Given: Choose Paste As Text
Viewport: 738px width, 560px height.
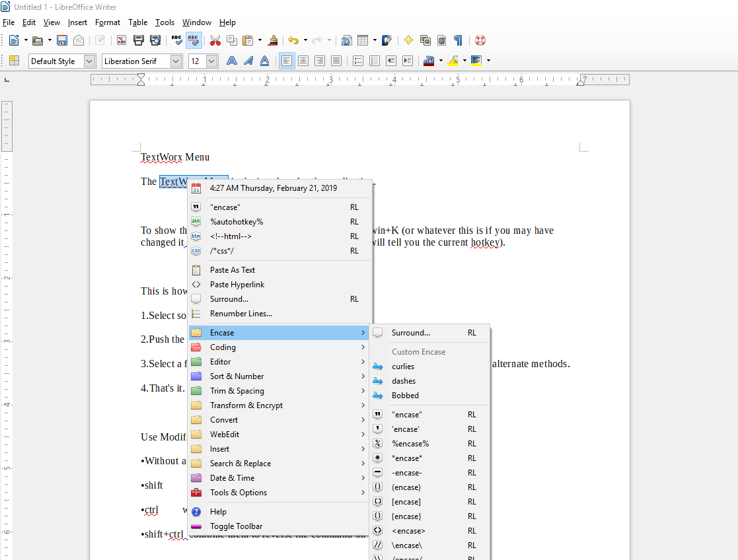Looking at the screenshot, I should (279, 270).
